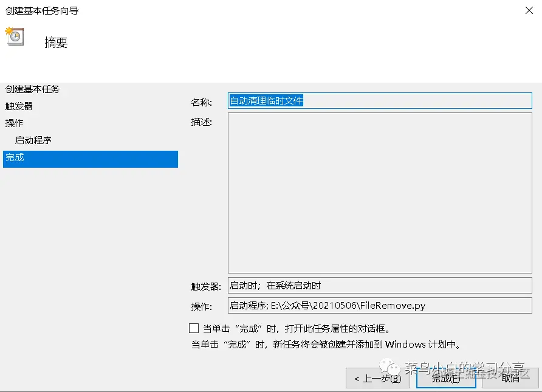Click the 操作 field showing FileRemove.py path
The width and height of the screenshot is (542, 392).
380,306
